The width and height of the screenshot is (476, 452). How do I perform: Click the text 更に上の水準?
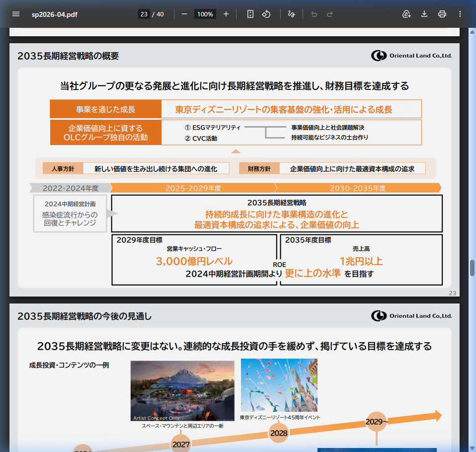[313, 273]
